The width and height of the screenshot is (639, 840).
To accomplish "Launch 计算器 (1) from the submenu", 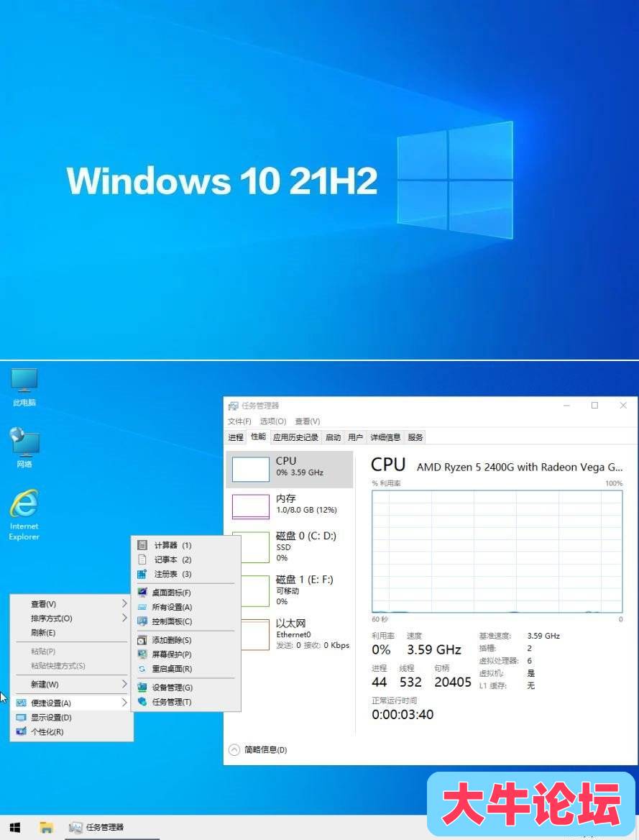I will (x=186, y=545).
